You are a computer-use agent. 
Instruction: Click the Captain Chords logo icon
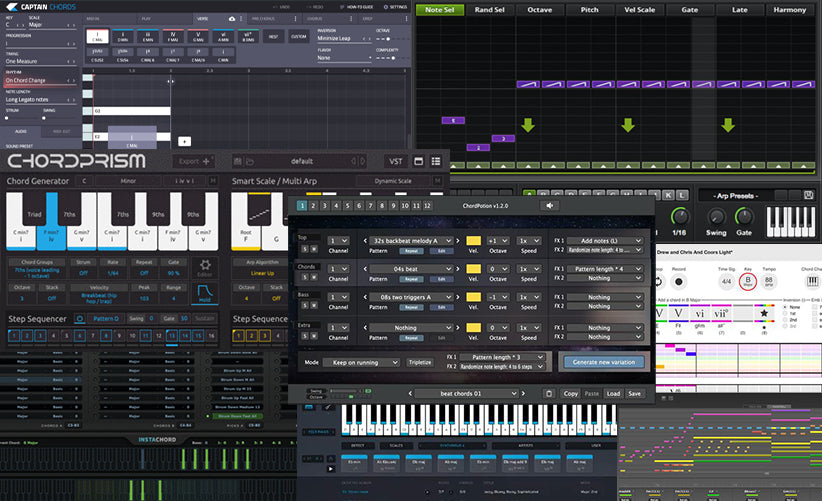[x=12, y=7]
